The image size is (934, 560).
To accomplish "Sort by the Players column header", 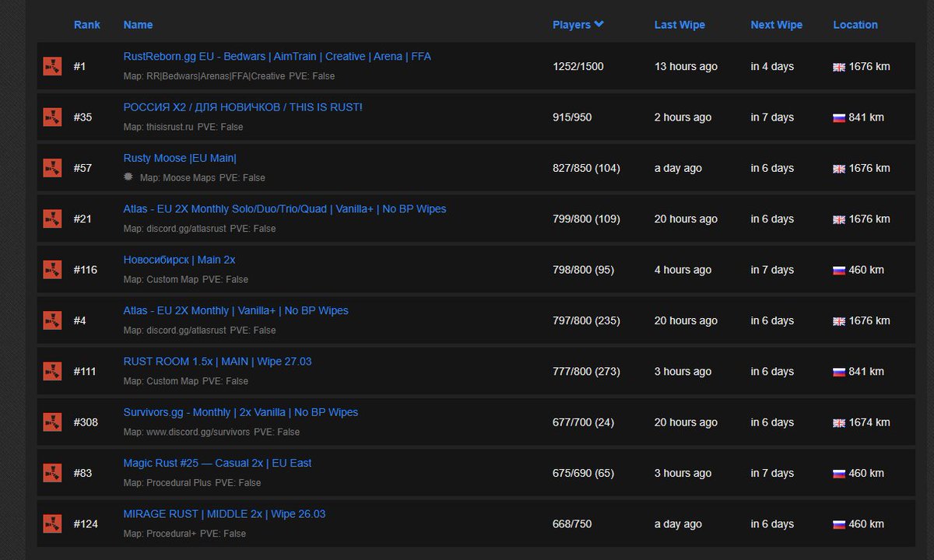I will 578,25.
